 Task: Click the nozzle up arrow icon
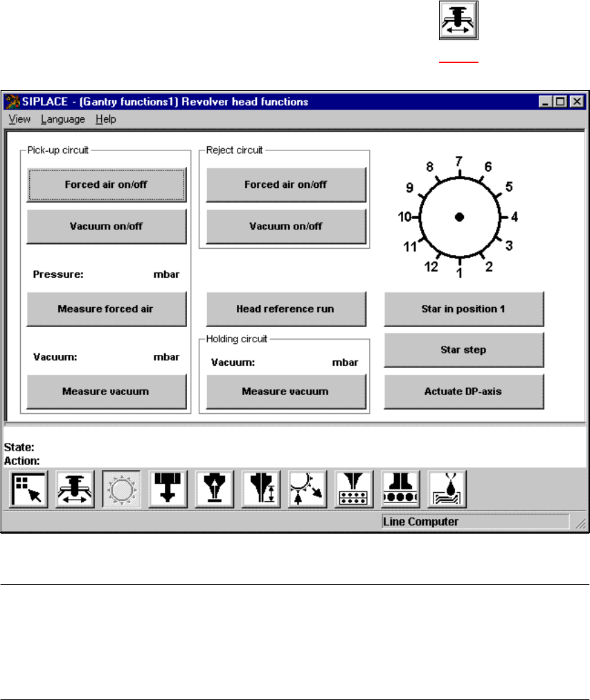tap(215, 489)
